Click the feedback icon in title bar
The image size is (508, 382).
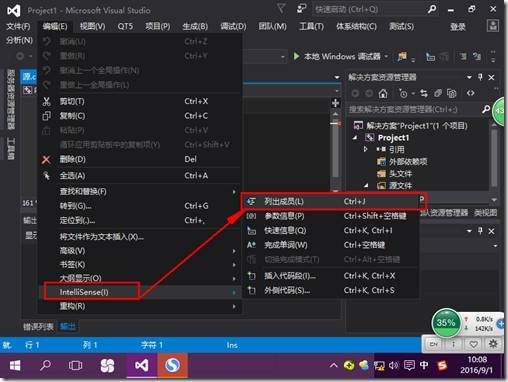301,9
